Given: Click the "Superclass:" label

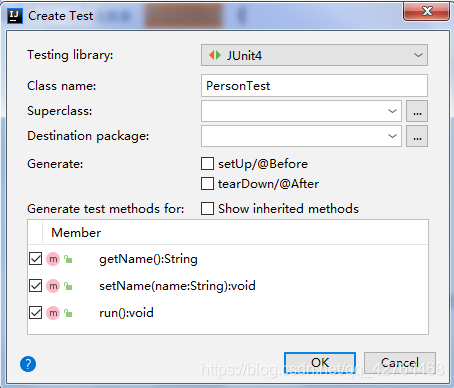Looking at the screenshot, I should (60, 111).
